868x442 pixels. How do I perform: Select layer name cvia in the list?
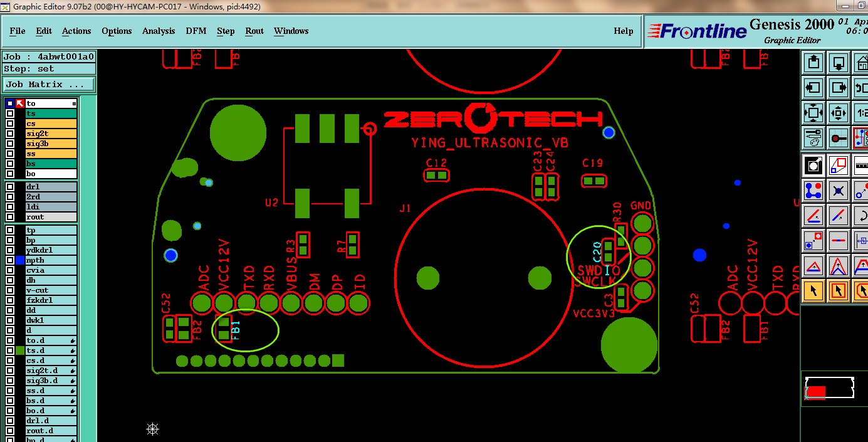(x=51, y=270)
